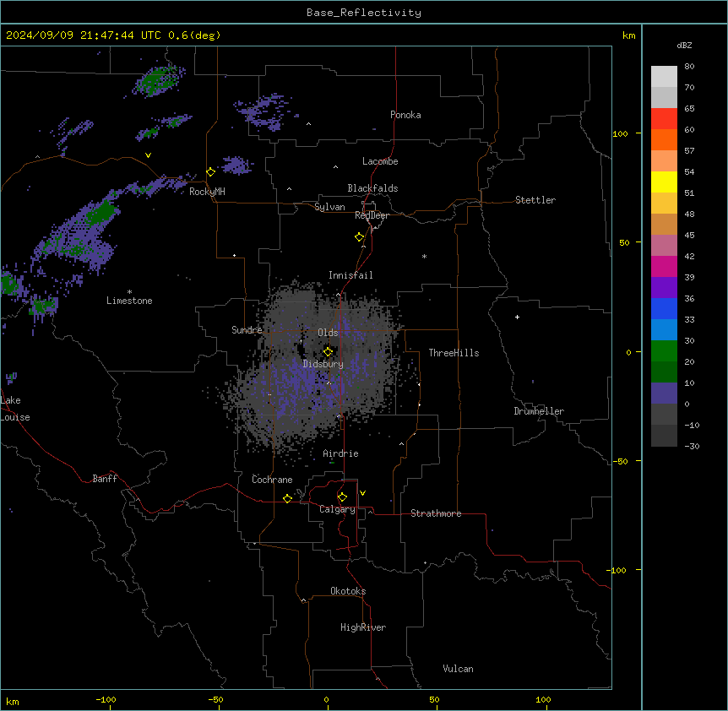This screenshot has height=711, width=728.
Task: Click the white plus marker northeast of ThreeHills
Action: [x=517, y=317]
